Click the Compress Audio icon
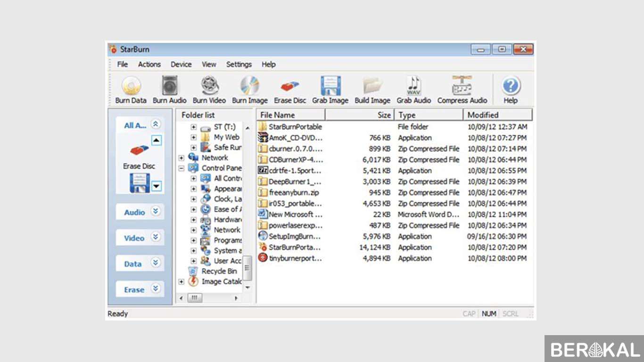Viewport: 644px width, 362px height. coord(462,86)
